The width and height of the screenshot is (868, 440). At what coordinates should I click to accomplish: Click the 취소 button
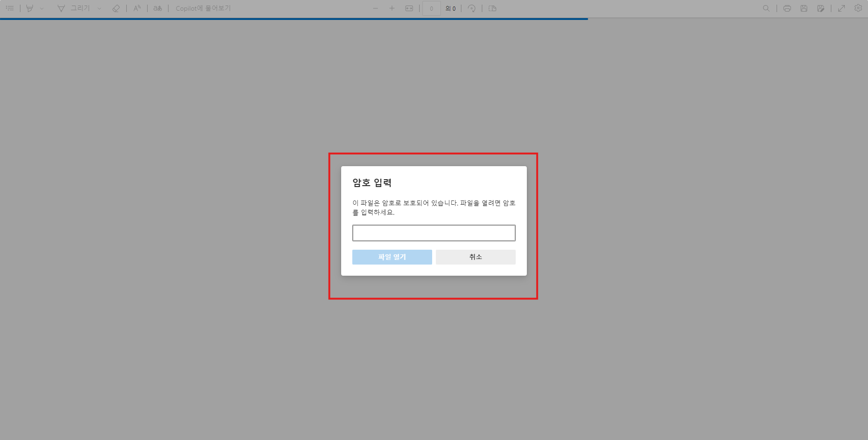point(475,257)
